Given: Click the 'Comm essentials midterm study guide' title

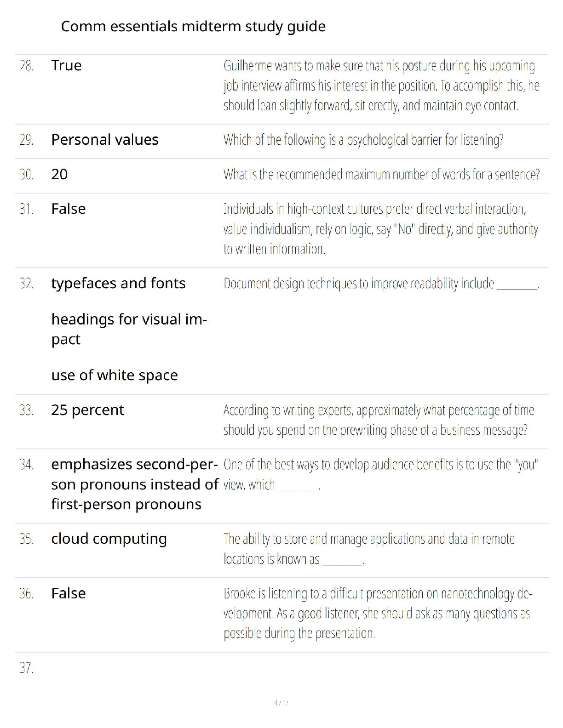Looking at the screenshot, I should tap(193, 27).
